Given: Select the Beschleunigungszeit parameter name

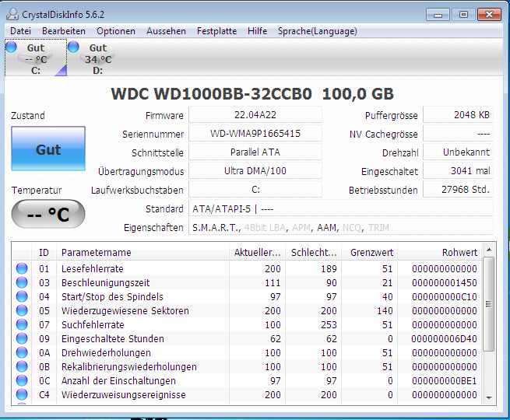Looking at the screenshot, I should pos(105,282).
